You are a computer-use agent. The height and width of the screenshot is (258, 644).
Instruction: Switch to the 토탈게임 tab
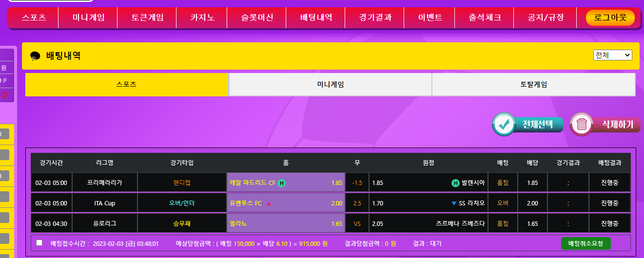533,84
